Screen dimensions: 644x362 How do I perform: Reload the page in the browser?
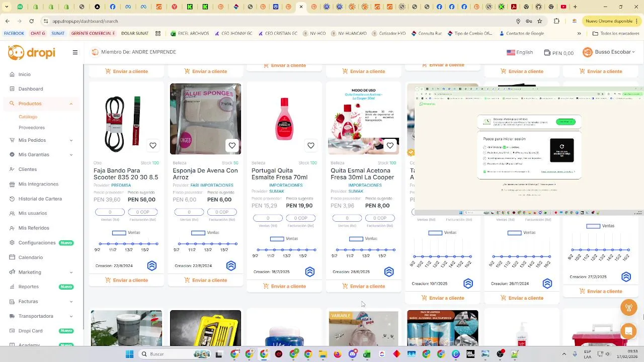pos(32,21)
